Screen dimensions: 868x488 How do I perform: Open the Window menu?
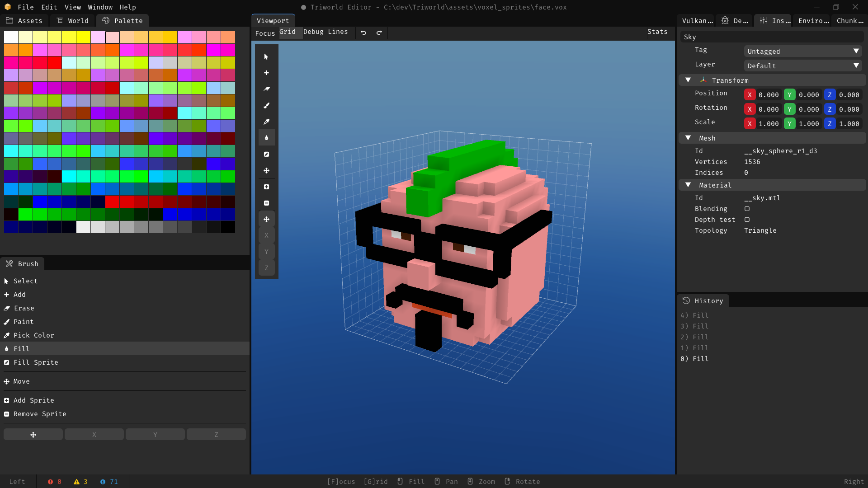click(x=100, y=7)
